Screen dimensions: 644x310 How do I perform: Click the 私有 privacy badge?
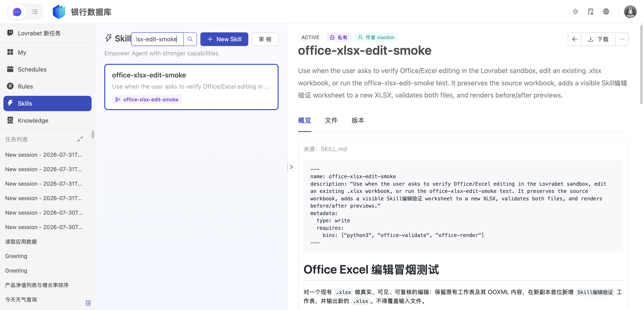pos(338,37)
